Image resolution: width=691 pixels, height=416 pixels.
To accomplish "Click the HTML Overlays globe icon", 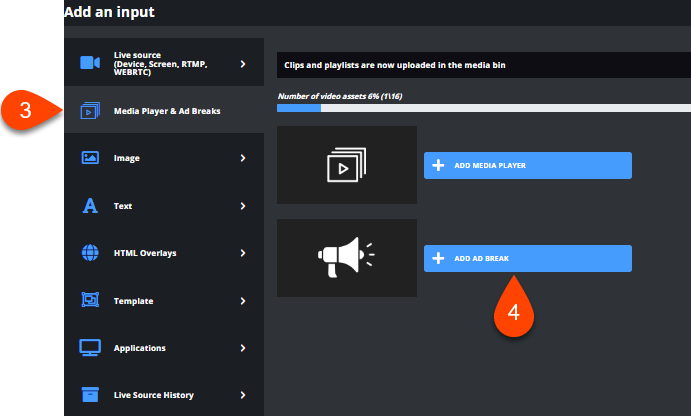I will (x=90, y=253).
